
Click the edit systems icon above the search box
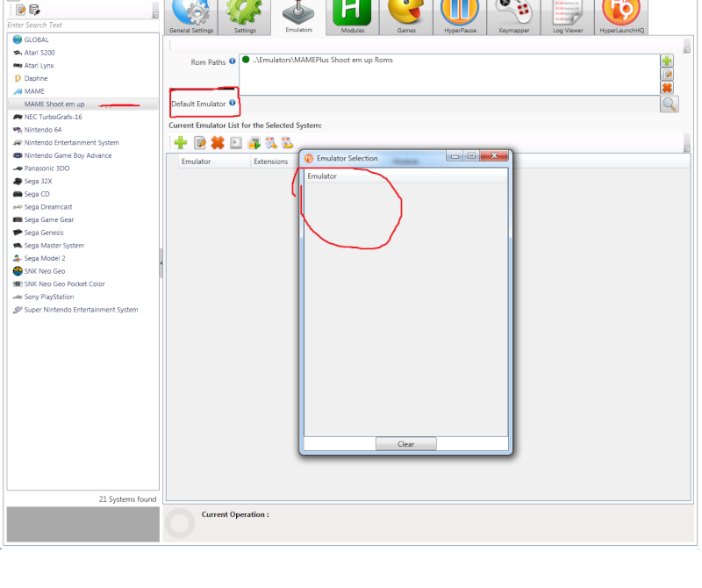pos(20,10)
